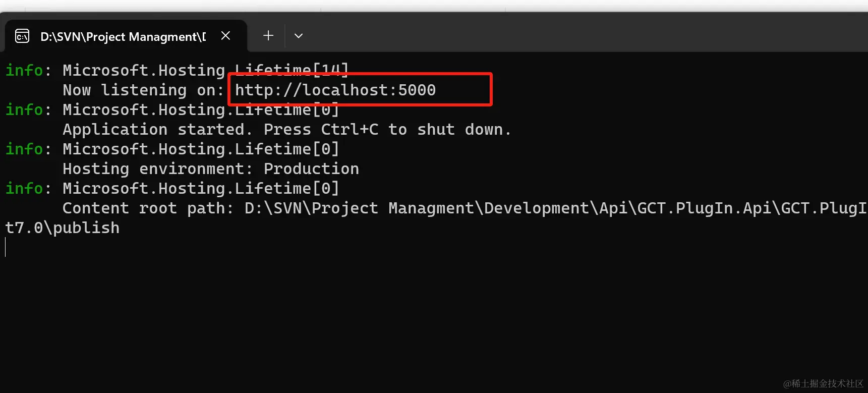
Task: Click the empty black terminal area
Action: (x=434, y=313)
